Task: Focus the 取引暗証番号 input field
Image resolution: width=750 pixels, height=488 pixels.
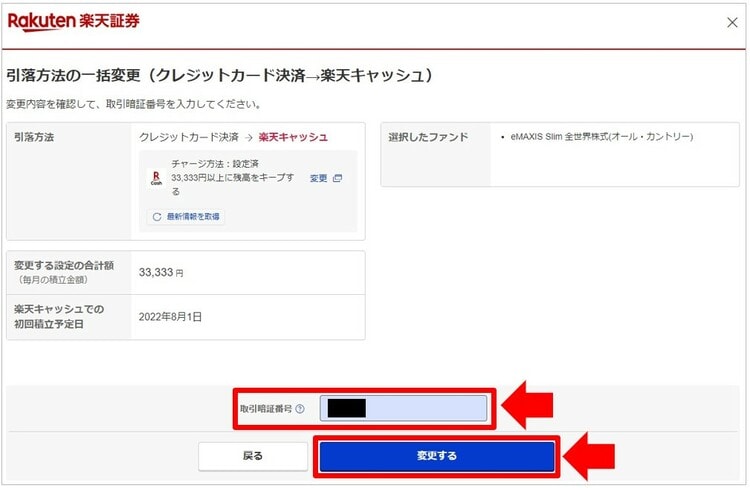Action: (x=403, y=409)
